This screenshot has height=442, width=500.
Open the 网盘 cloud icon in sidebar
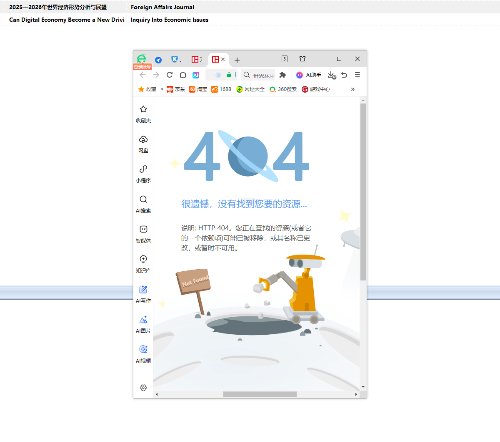pos(143,139)
